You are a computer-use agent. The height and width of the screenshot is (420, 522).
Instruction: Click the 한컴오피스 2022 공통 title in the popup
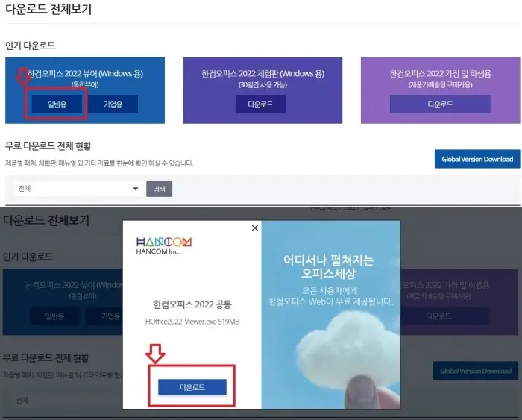pyautogui.click(x=192, y=304)
